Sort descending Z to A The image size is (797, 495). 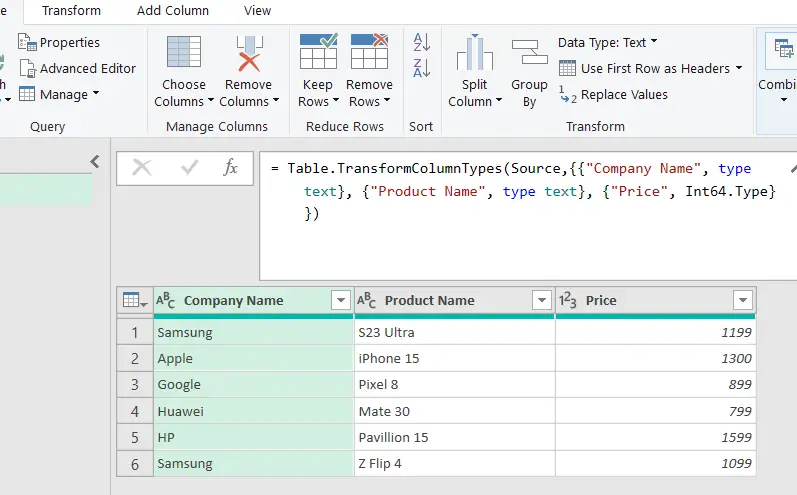tap(421, 68)
